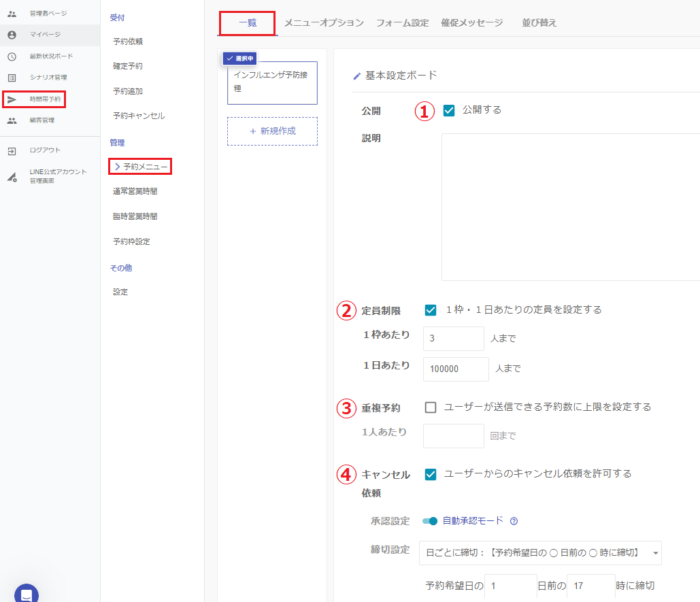The height and width of the screenshot is (602, 700).
Task: Open the 締切設定 dropdown
Action: (x=540, y=553)
